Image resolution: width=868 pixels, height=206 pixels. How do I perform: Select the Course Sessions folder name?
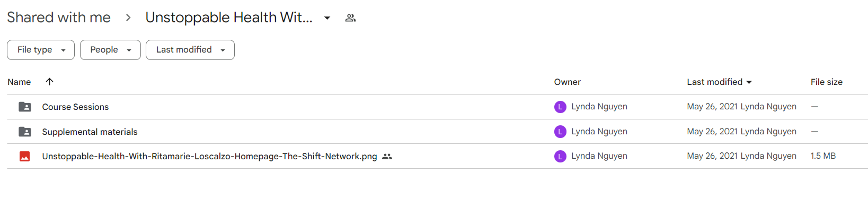pyautogui.click(x=75, y=107)
